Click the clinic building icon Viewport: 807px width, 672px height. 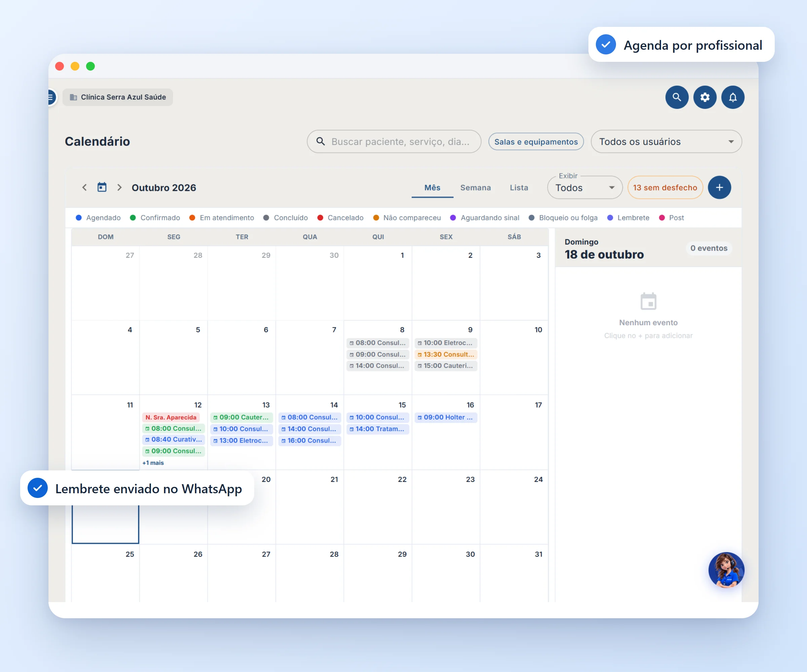[73, 97]
